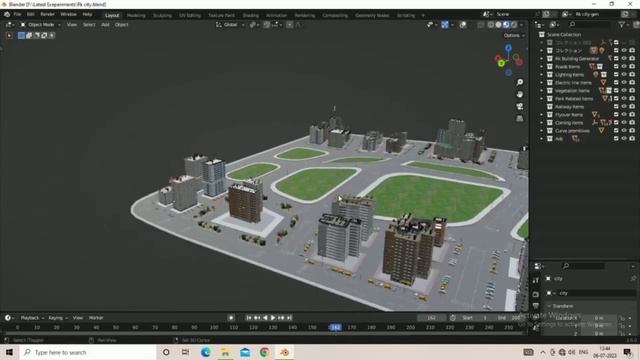Switch to the Sculpting workspace tab

(162, 16)
